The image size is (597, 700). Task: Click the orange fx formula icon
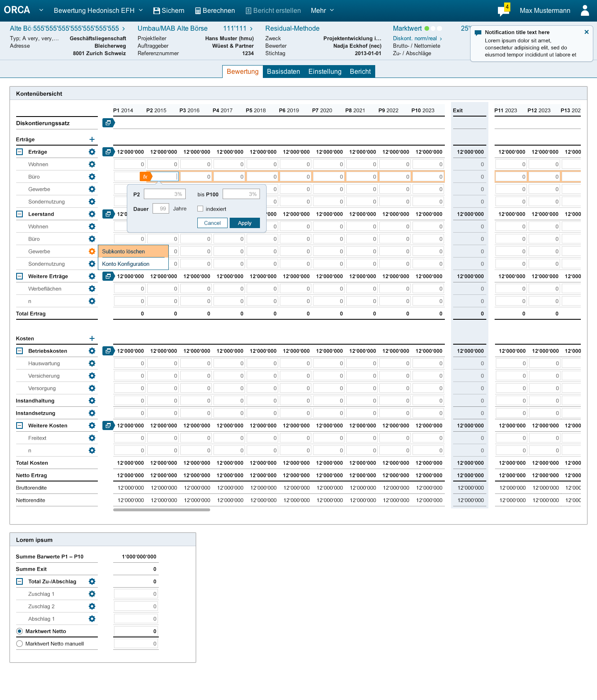click(x=146, y=177)
